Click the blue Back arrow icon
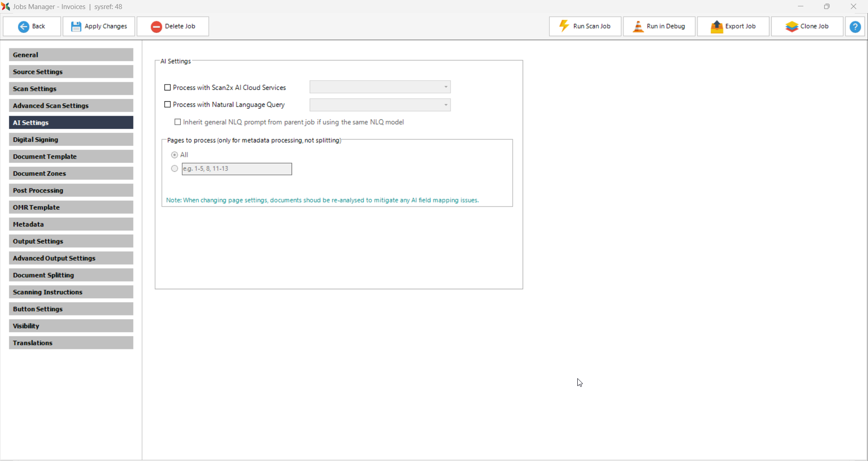 coord(24,27)
